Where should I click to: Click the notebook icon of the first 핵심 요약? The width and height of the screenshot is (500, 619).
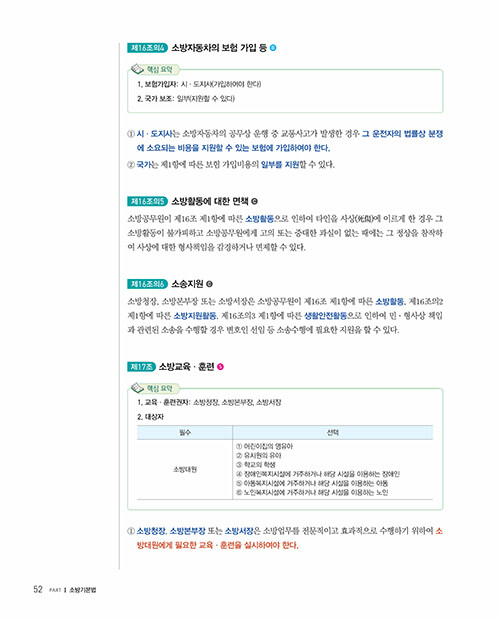point(138,69)
